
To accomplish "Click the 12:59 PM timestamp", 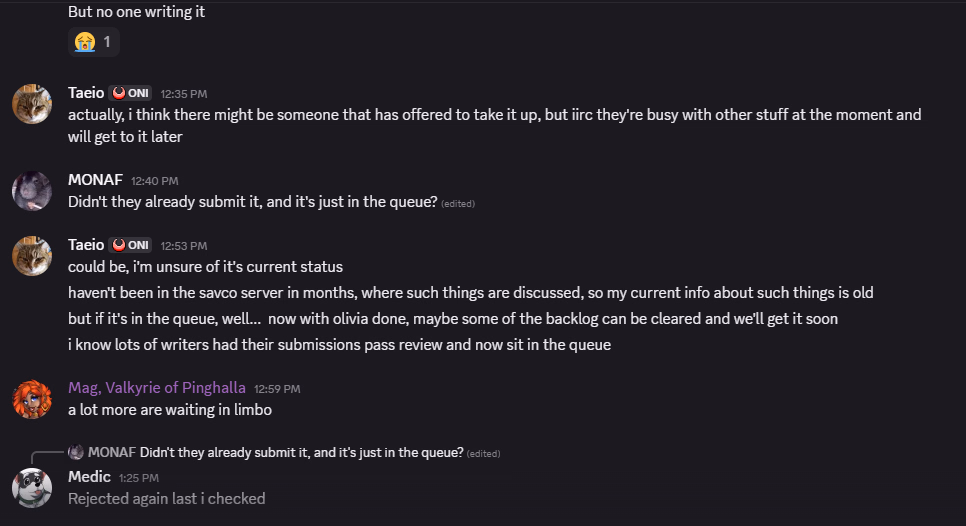I will 277,389.
